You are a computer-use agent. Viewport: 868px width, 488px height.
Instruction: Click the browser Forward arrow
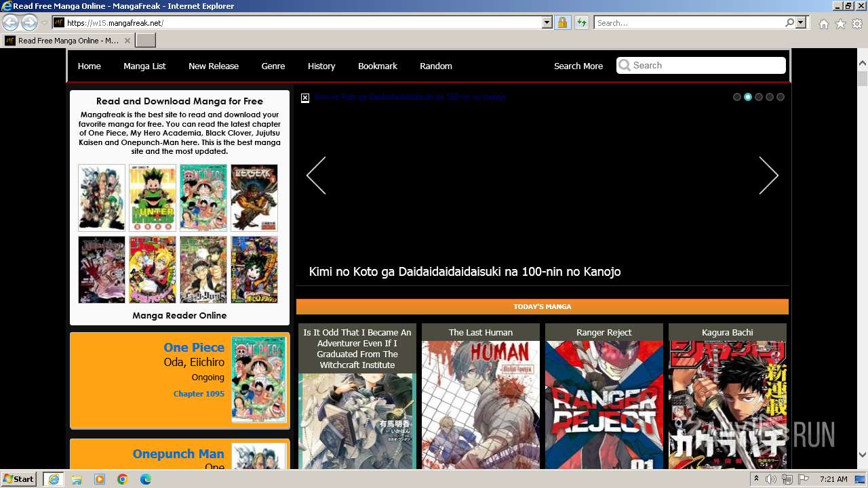[x=29, y=23]
